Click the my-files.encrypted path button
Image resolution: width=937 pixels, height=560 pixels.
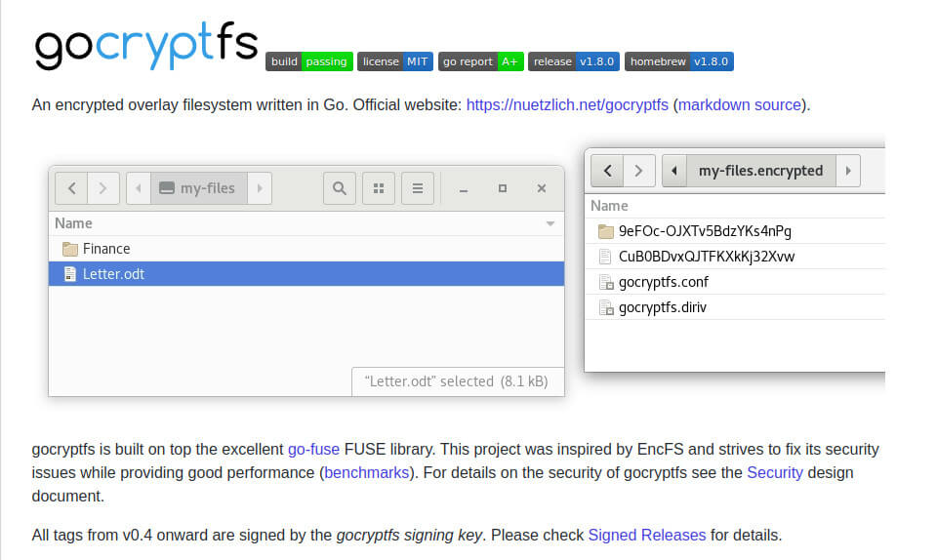(760, 171)
